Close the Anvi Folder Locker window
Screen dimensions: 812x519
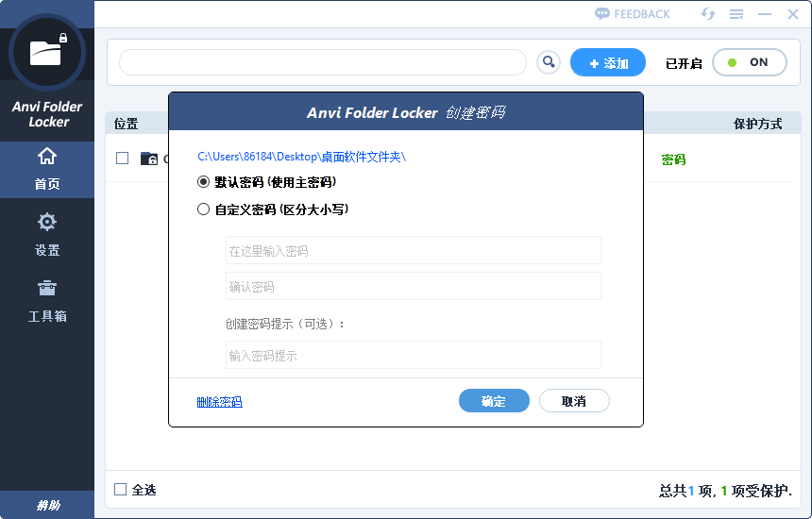pos(793,14)
